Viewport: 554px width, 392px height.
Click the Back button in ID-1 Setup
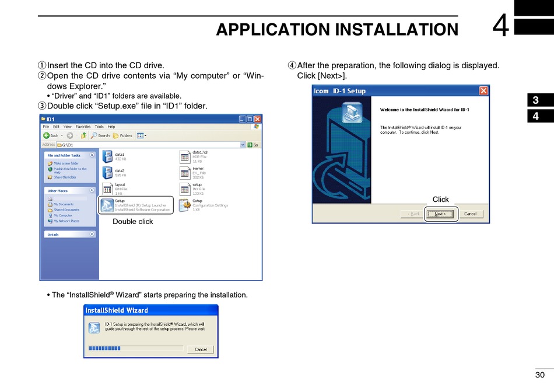[x=413, y=214]
